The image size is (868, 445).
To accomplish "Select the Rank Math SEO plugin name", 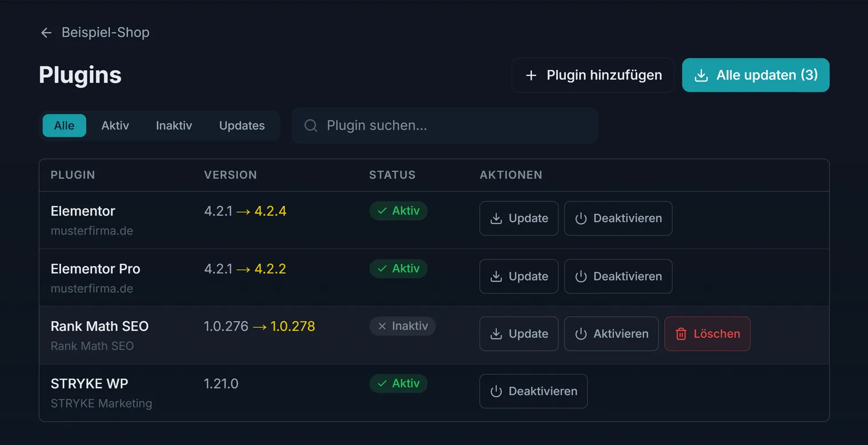I will pyautogui.click(x=100, y=326).
